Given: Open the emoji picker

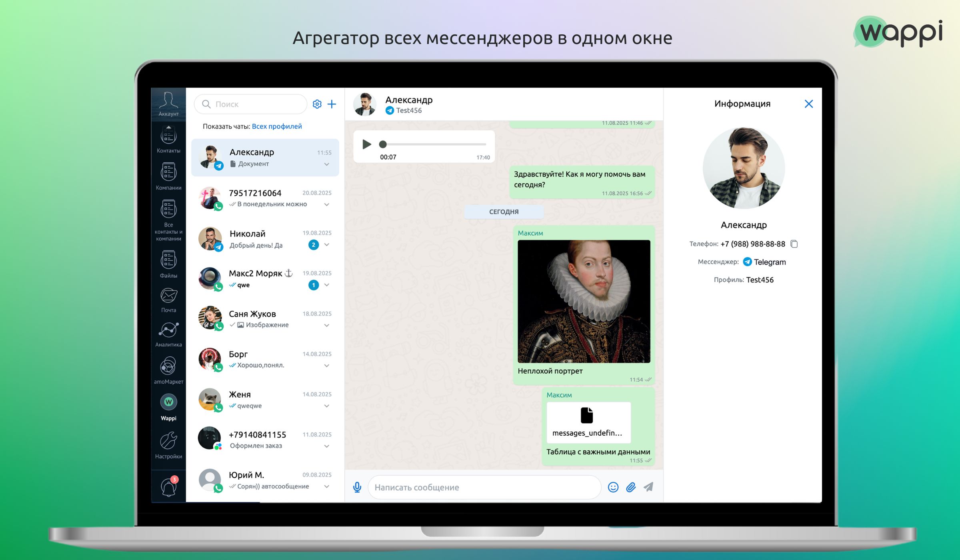Looking at the screenshot, I should [x=613, y=487].
